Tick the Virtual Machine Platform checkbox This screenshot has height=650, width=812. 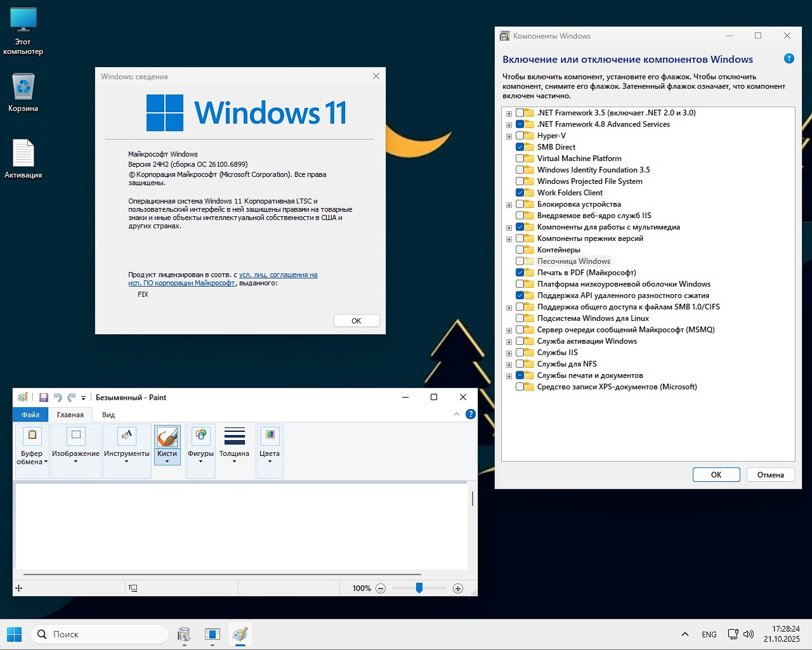520,159
